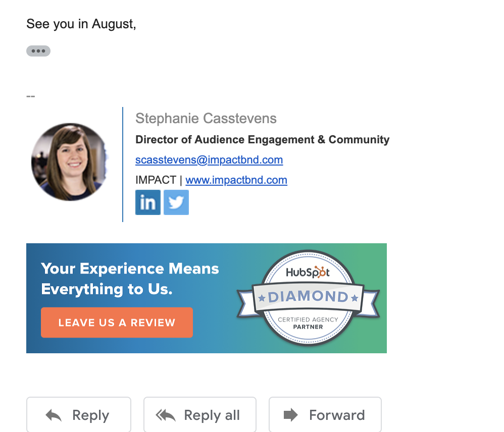Click the IMPACT company name text
The height and width of the screenshot is (432, 504).
[x=156, y=180]
